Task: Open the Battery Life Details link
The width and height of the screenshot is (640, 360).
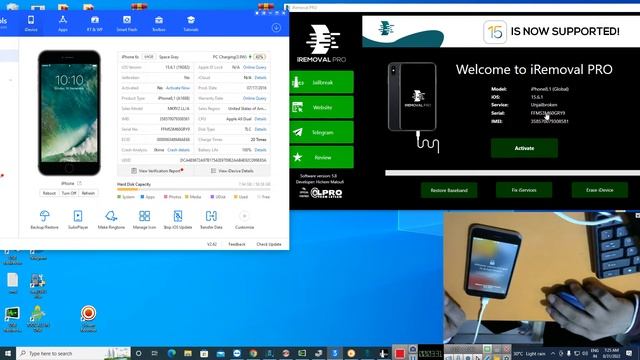Action: (260, 150)
